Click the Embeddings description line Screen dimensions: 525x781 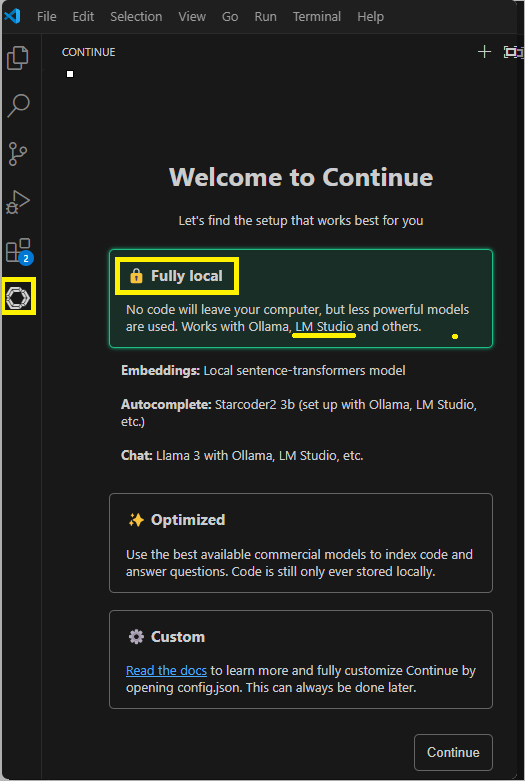[x=263, y=371]
